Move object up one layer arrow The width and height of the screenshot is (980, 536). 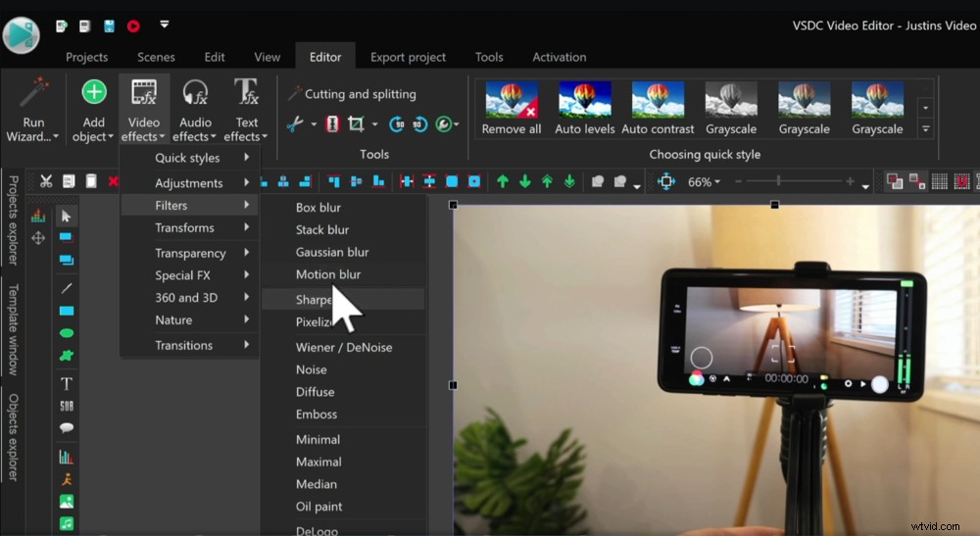click(x=503, y=182)
